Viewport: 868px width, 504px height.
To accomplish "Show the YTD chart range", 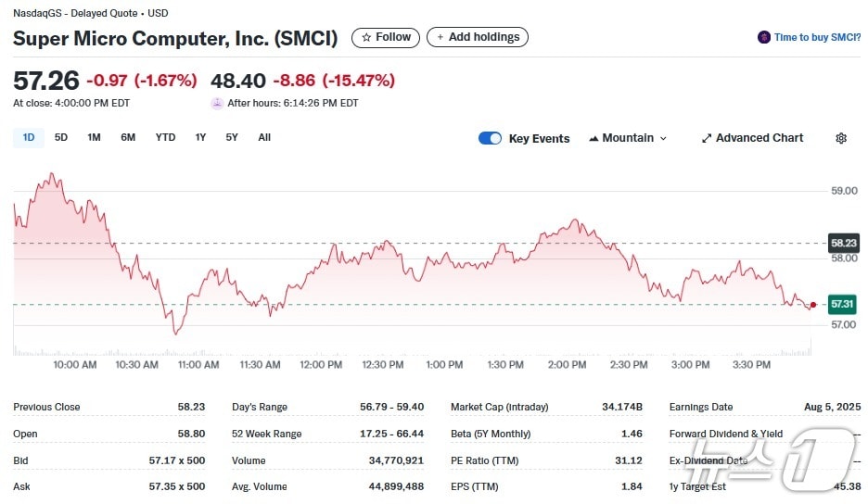I will (x=165, y=137).
